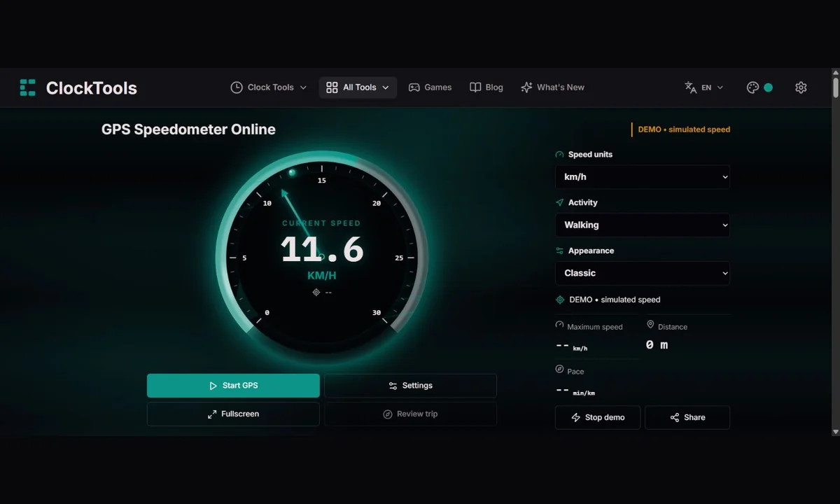Share the speedometer
The height and width of the screenshot is (504, 840).
coord(687,417)
